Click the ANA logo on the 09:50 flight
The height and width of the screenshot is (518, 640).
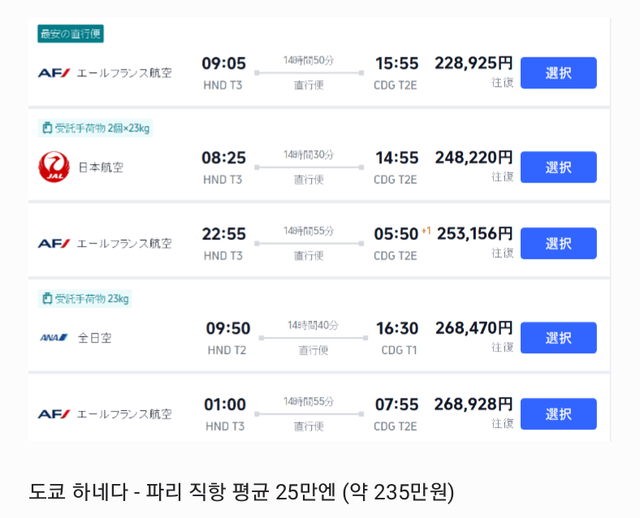[x=53, y=338]
